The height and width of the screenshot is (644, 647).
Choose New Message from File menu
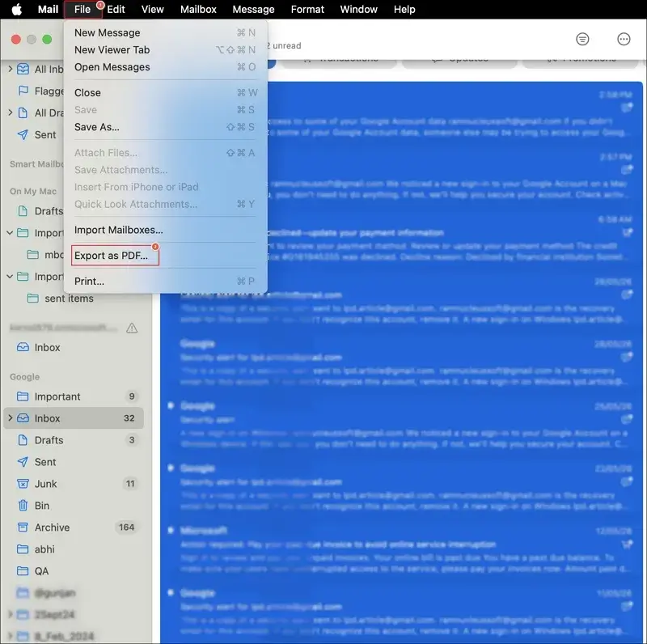pos(165,32)
